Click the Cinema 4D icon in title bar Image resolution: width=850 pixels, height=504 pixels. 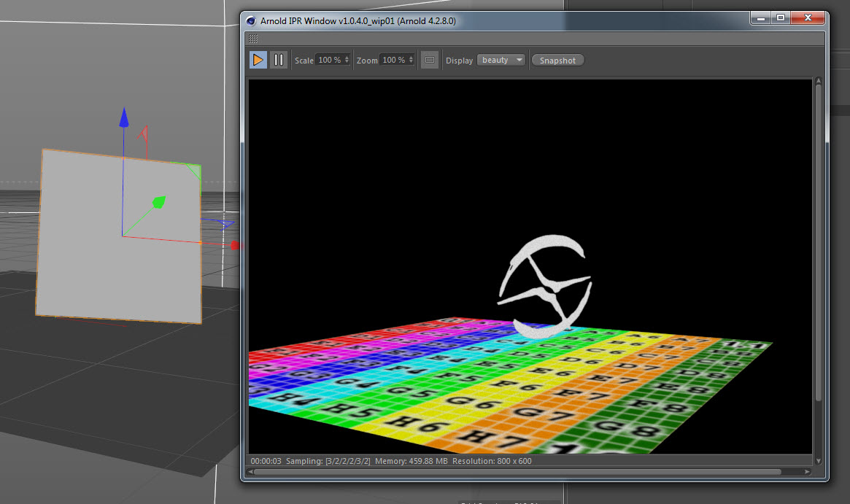tap(251, 21)
